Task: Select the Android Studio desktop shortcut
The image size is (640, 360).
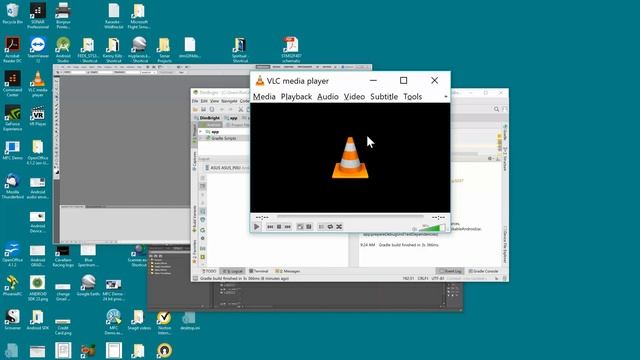Action: point(63,50)
